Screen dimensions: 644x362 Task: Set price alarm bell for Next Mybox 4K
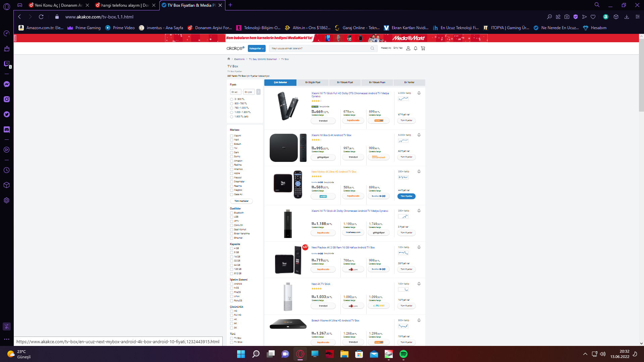click(x=419, y=172)
